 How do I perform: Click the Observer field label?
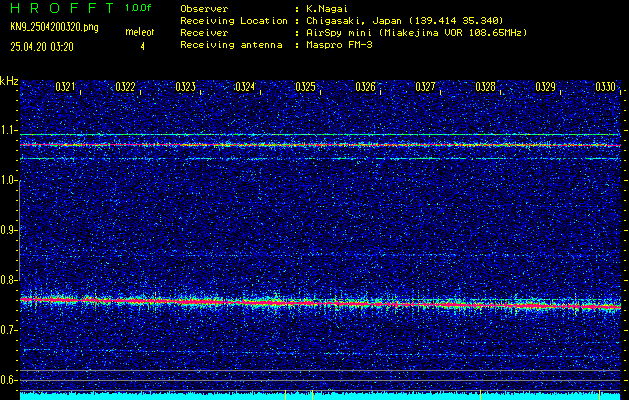pyautogui.click(x=204, y=9)
